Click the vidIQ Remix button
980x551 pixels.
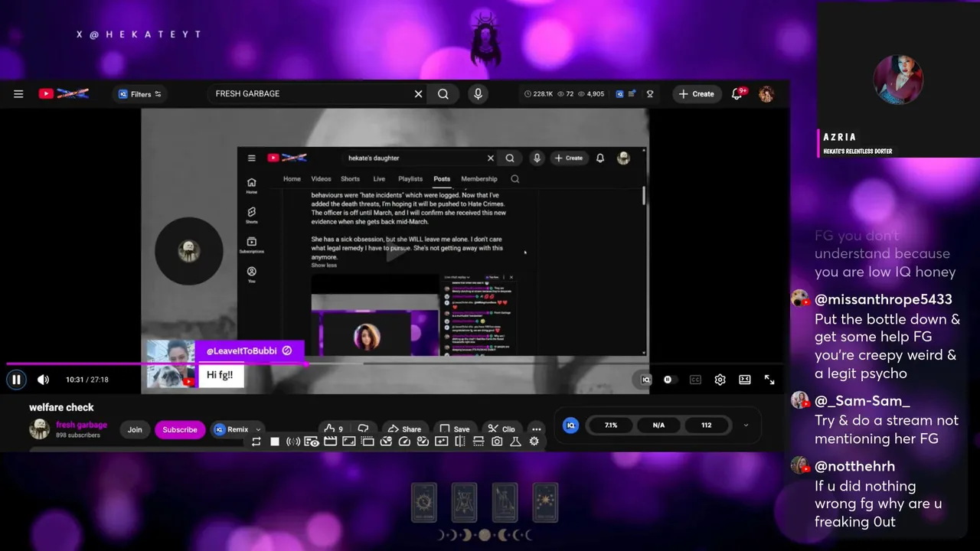point(231,429)
